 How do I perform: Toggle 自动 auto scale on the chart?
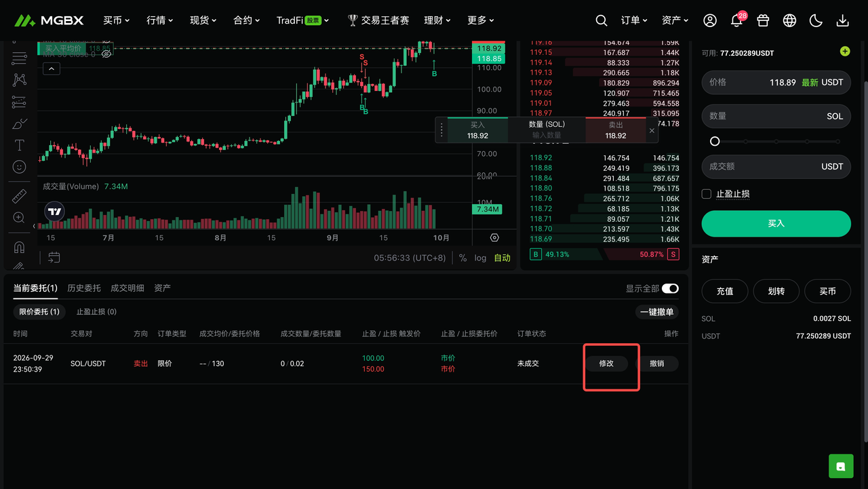(x=502, y=258)
